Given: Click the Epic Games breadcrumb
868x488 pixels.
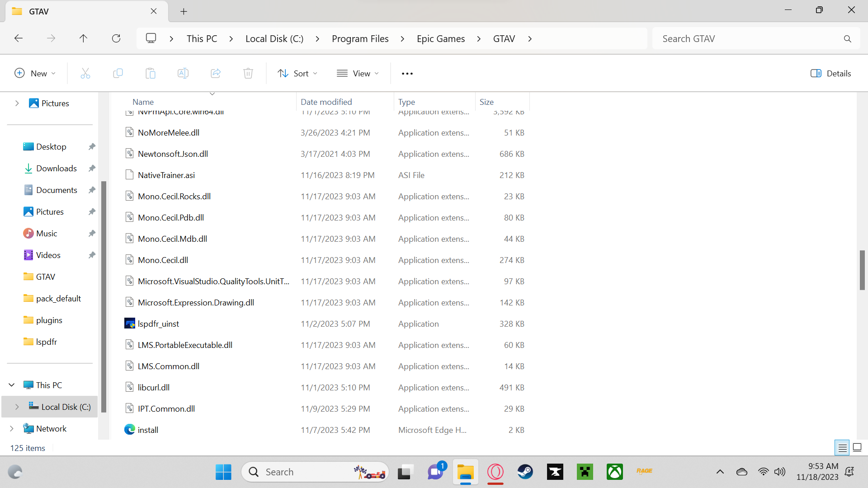Looking at the screenshot, I should [440, 39].
